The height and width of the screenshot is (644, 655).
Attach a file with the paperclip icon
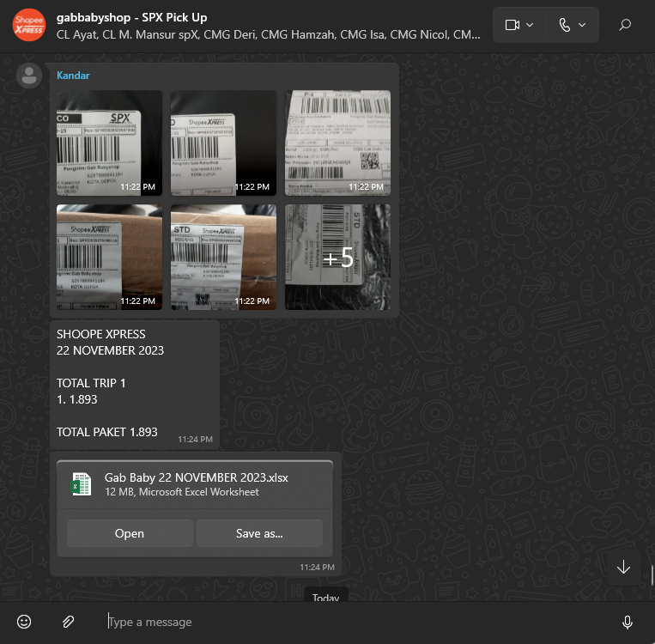click(x=69, y=622)
